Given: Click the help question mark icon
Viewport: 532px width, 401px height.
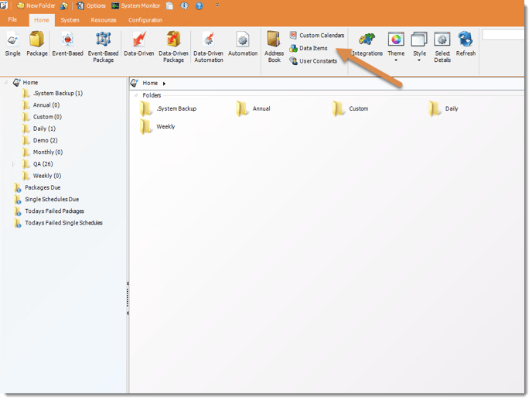Looking at the screenshot, I should pyautogui.click(x=199, y=5).
